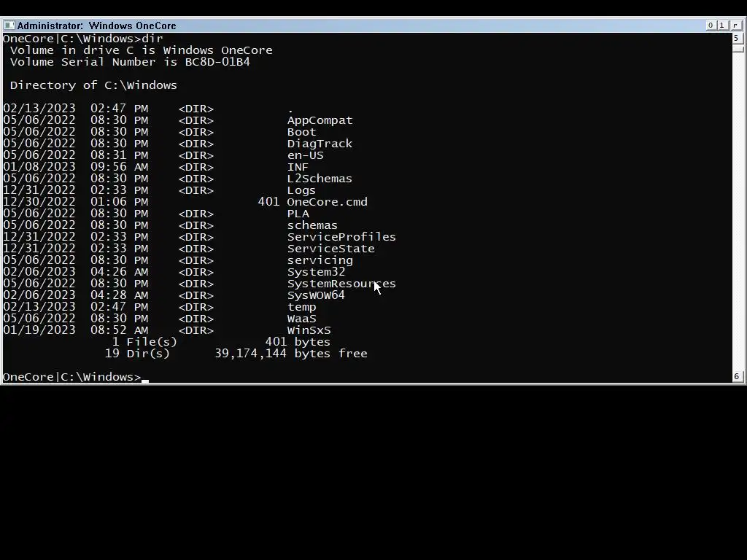747x560 pixels.
Task: Click the "Administrator: Windows OneCore" window title
Action: (x=97, y=26)
